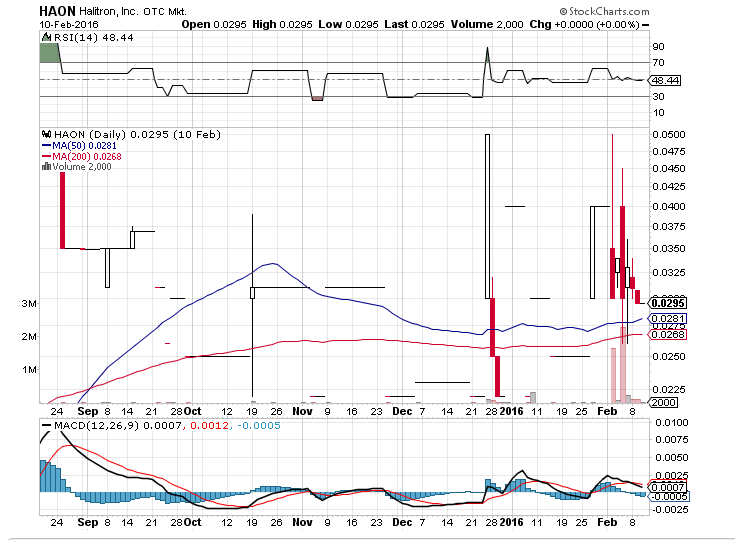This screenshot has height=540, width=735.
Task: Click the Volume 2,000 value in header
Action: 487,24
